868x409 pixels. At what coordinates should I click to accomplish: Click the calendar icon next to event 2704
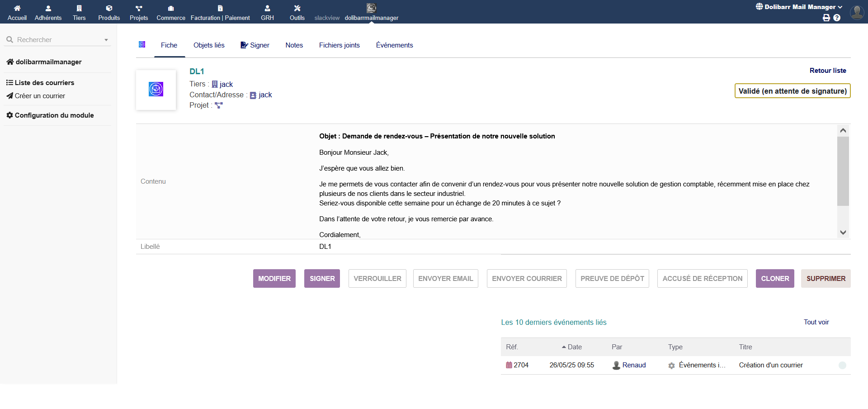509,365
